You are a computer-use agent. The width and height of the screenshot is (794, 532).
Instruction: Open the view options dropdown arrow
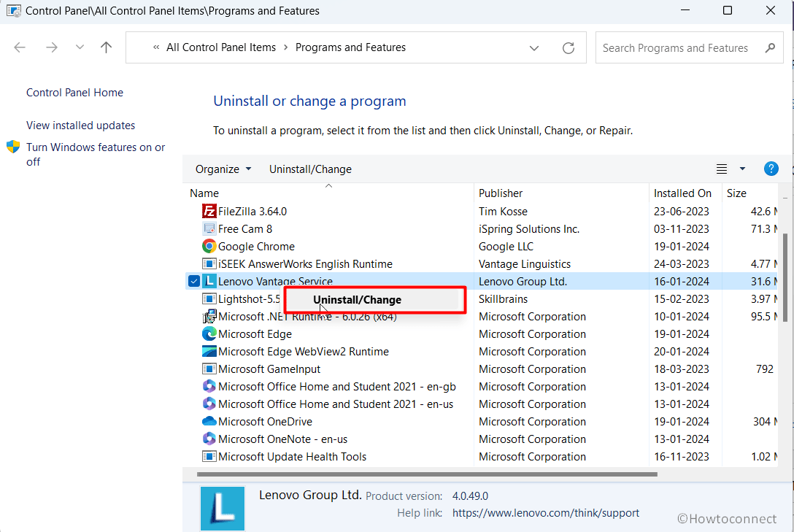[x=742, y=169]
